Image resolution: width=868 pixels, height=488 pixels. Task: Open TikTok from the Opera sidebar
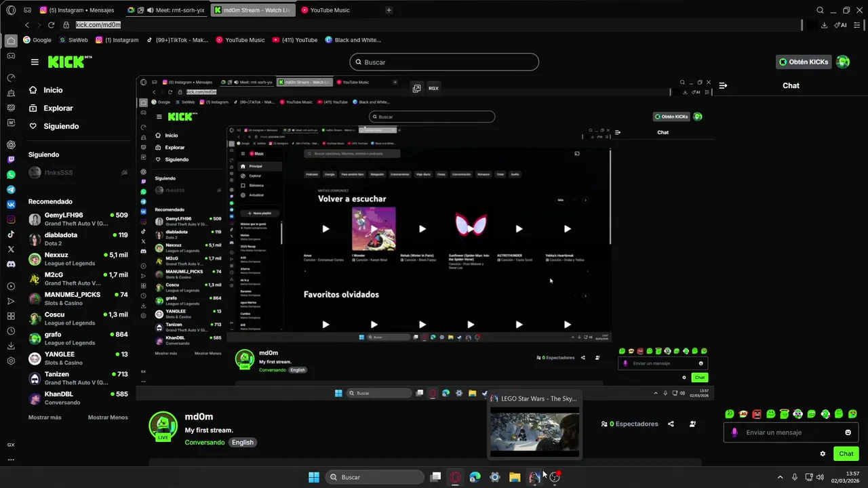click(x=11, y=235)
